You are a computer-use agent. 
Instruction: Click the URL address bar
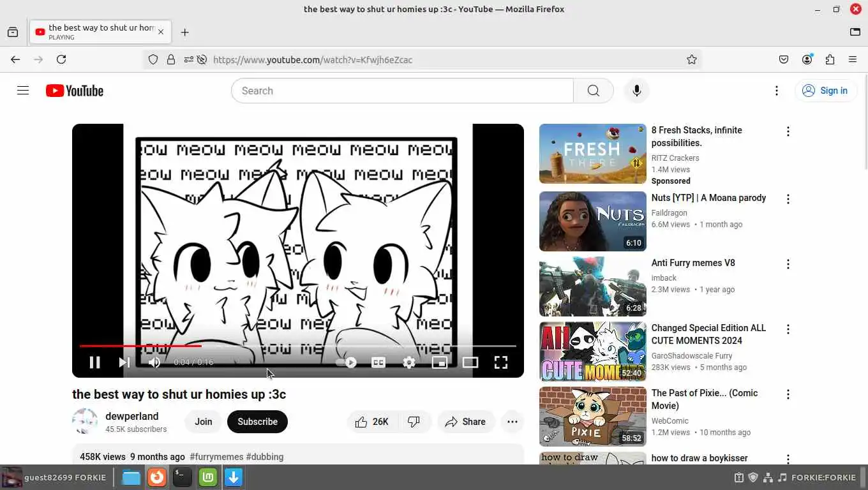447,59
